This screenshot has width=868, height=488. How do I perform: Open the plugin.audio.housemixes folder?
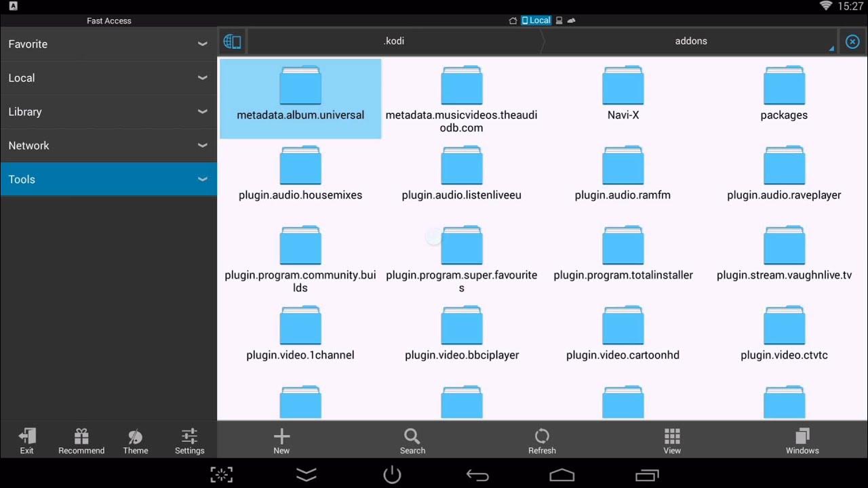click(x=300, y=173)
